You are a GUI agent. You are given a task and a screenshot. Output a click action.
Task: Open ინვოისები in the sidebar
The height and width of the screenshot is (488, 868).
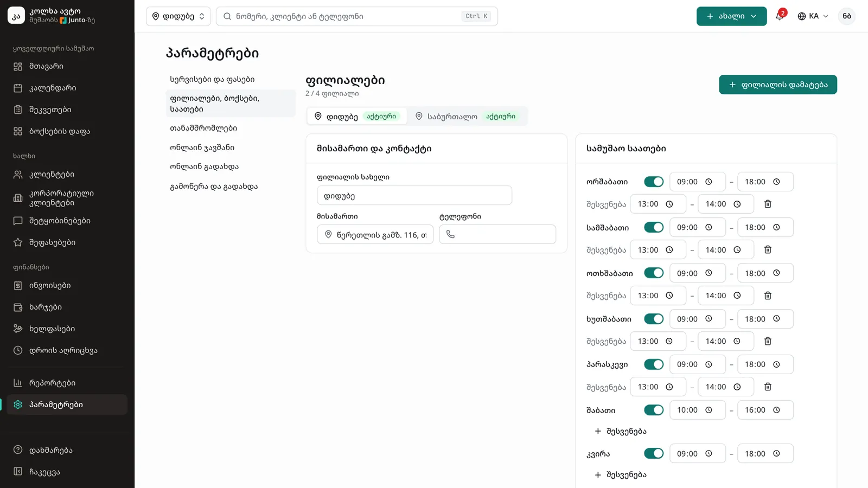click(67, 285)
